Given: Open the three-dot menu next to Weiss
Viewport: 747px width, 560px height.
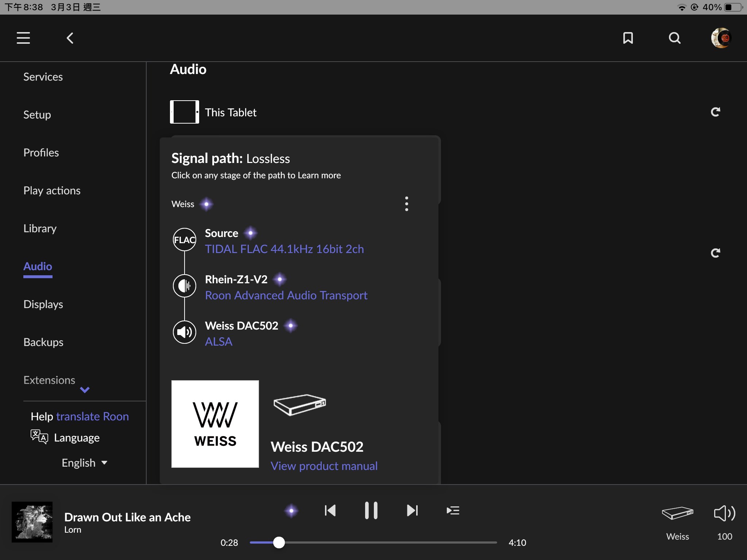Looking at the screenshot, I should (x=407, y=204).
